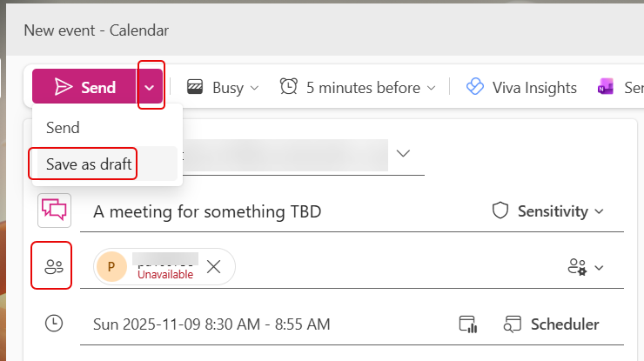Click the OneNote icon in toolbar
The width and height of the screenshot is (644, 361).
606,88
